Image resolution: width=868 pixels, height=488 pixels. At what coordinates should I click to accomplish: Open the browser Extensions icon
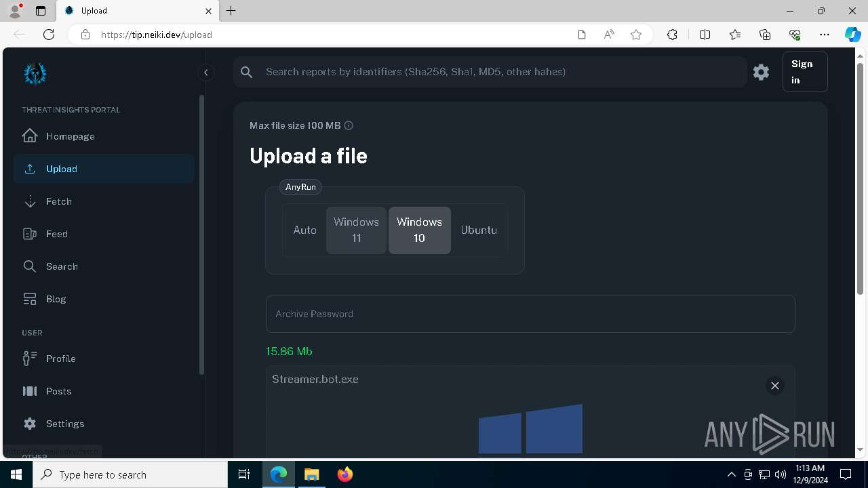[x=672, y=35]
